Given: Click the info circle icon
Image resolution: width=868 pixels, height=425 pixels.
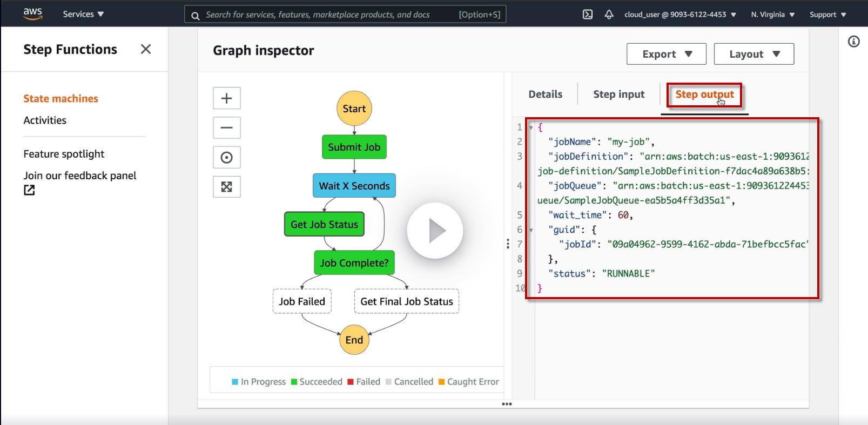Looking at the screenshot, I should click(853, 42).
